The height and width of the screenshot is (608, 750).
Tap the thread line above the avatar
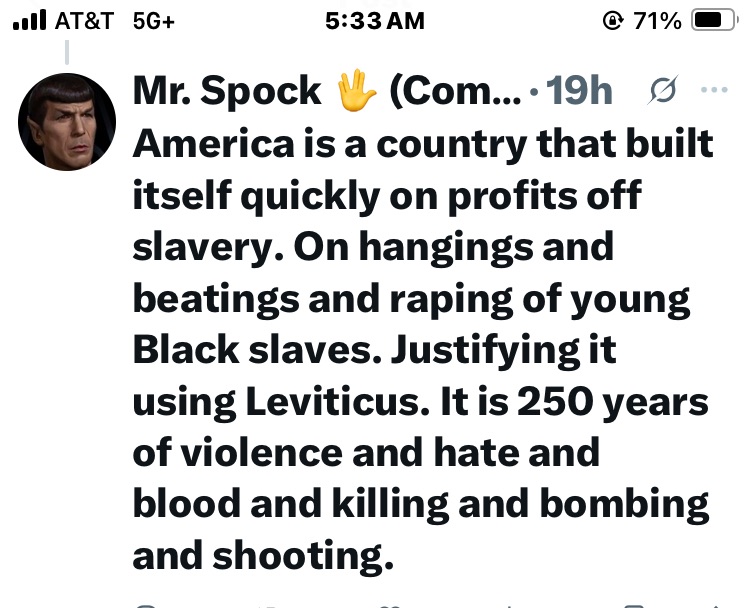[x=67, y=52]
